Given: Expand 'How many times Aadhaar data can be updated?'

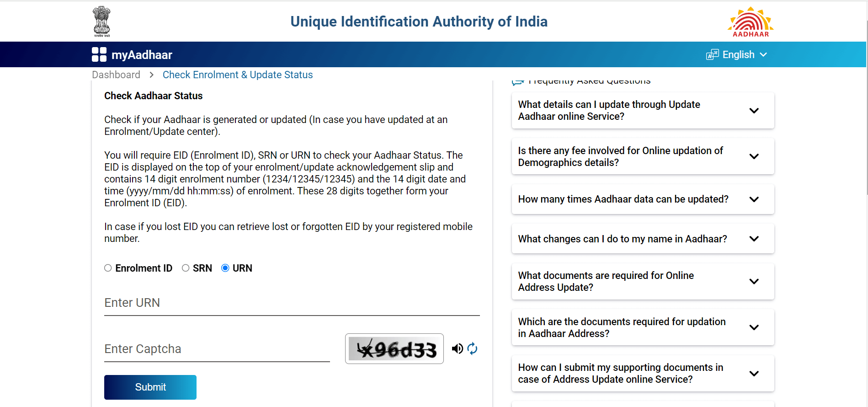Looking at the screenshot, I should [754, 199].
